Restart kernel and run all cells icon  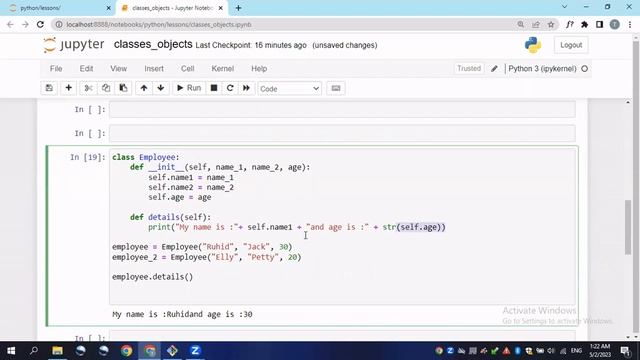click(246, 88)
